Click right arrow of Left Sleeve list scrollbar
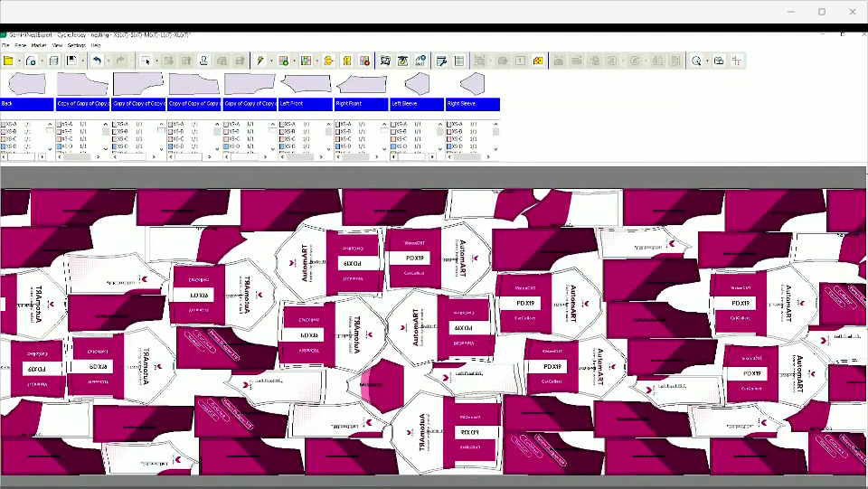The image size is (868, 489). 432,157
